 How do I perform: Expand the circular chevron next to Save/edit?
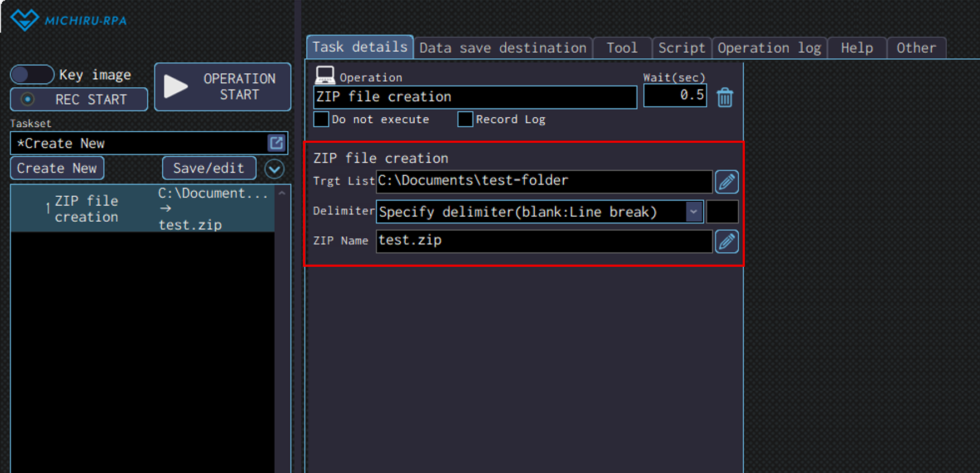(274, 168)
